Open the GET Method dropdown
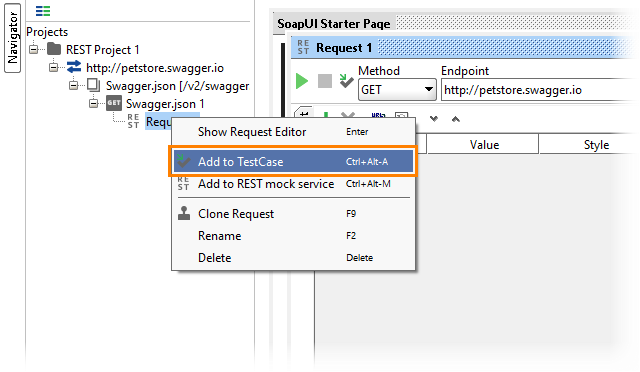 pos(397,90)
